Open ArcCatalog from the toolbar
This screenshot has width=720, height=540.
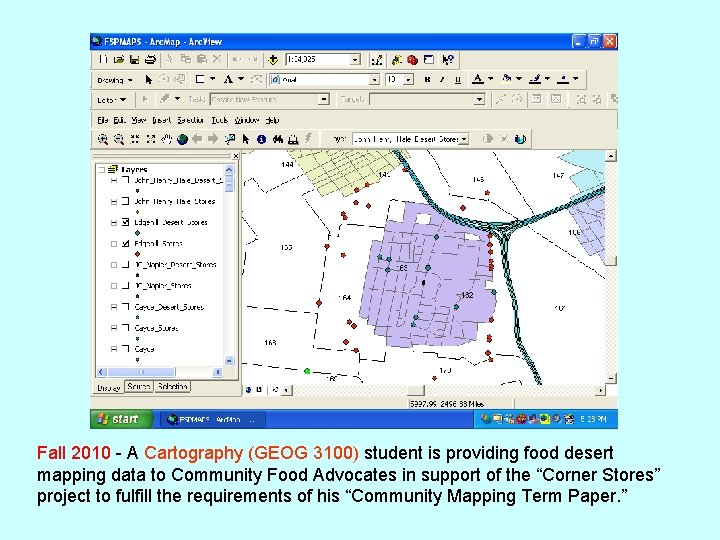[x=397, y=60]
